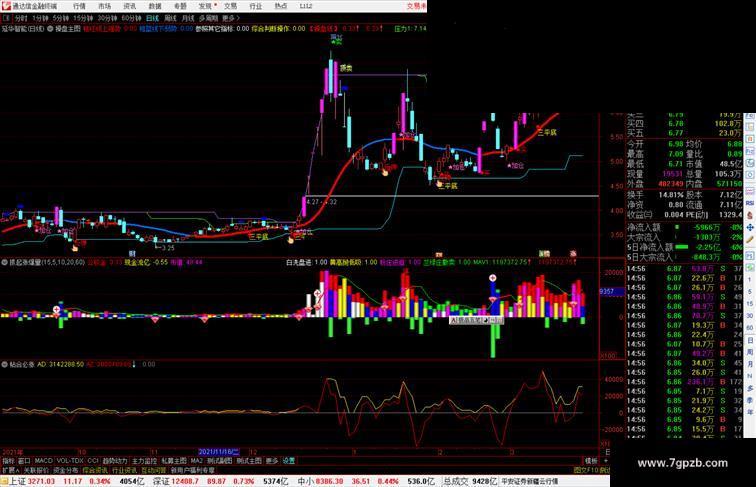Open the 市场 menu

point(104,6)
